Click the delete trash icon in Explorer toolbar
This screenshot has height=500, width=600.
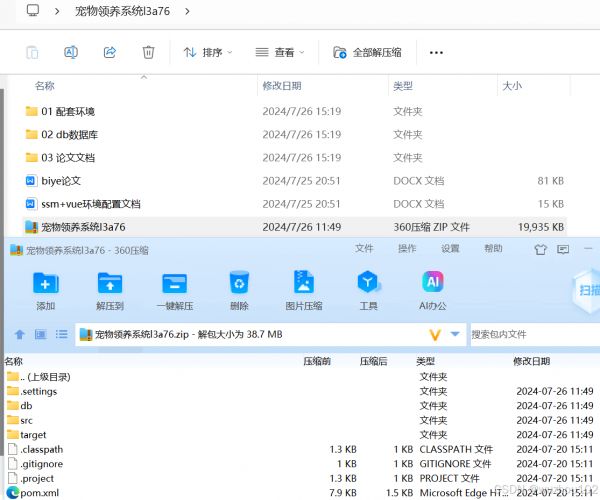(x=148, y=52)
